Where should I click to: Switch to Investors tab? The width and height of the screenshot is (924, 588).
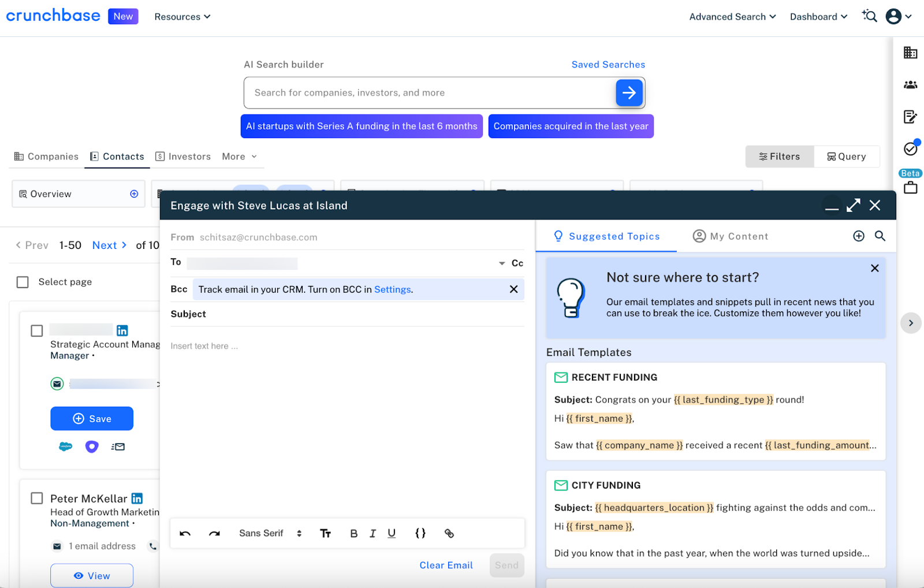click(183, 157)
